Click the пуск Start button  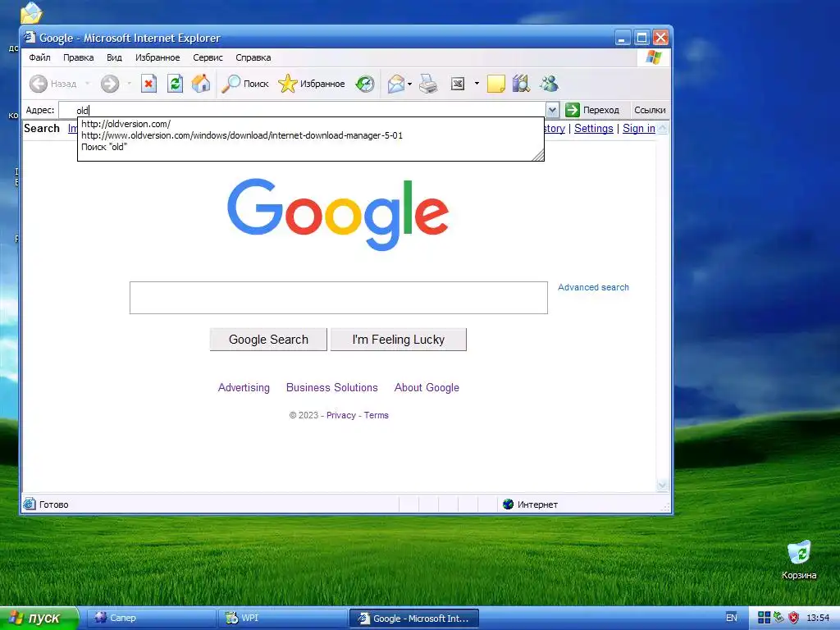tap(39, 618)
